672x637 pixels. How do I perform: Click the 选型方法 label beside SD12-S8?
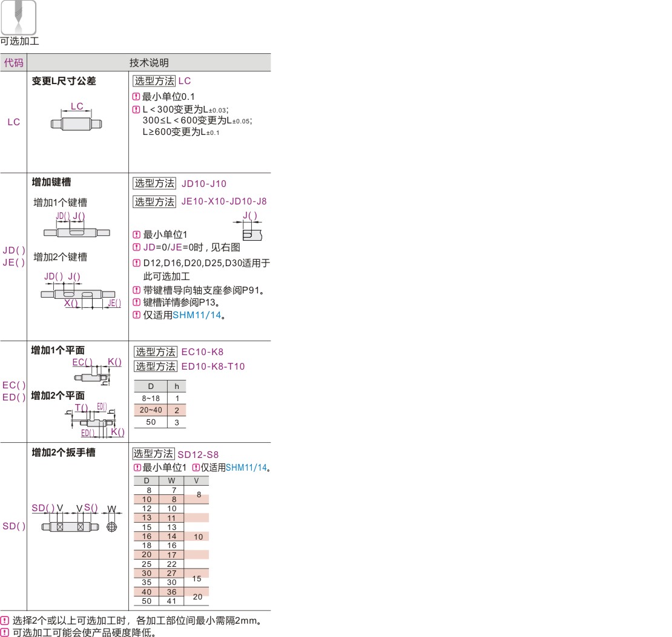click(153, 454)
